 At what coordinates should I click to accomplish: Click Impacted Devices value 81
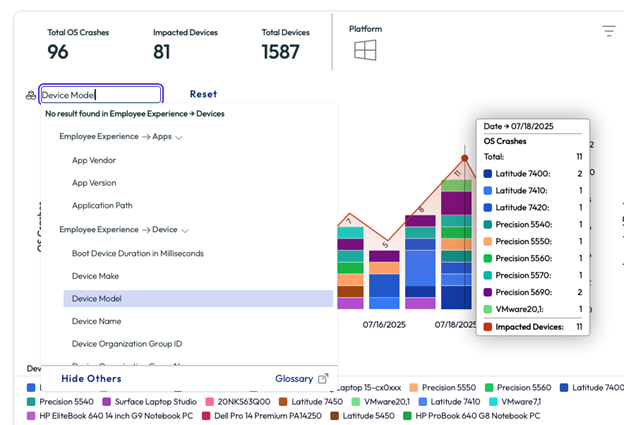tap(162, 52)
